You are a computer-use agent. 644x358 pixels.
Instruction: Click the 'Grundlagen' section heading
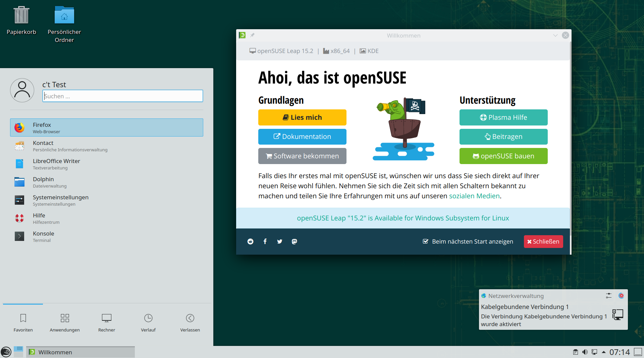point(281,100)
